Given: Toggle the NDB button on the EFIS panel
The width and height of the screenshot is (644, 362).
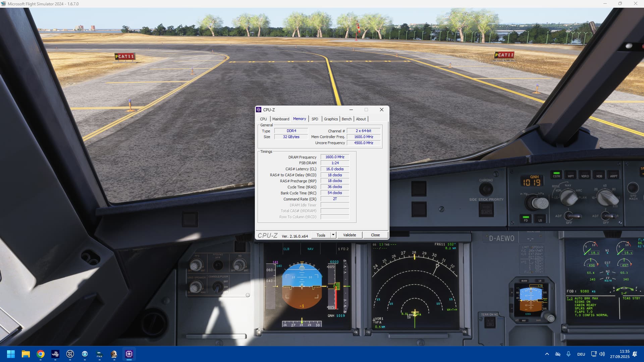Looking at the screenshot, I should pyautogui.click(x=599, y=175).
